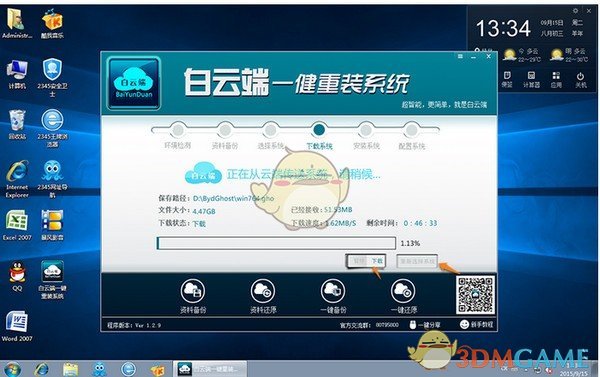Open QQ desktop icon
This screenshot has height=377, width=600.
pos(17,276)
